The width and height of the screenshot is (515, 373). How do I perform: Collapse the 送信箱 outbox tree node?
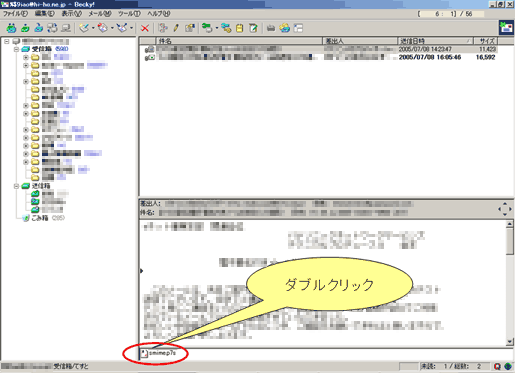(x=16, y=186)
